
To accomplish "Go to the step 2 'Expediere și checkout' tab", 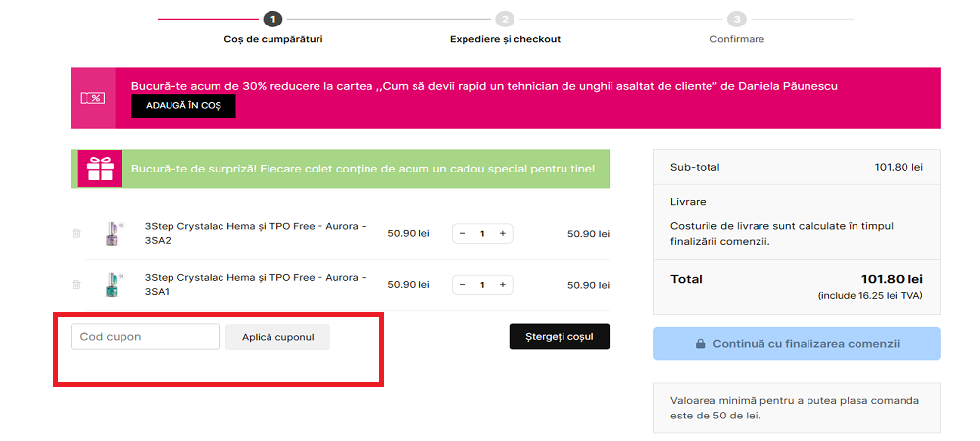I will (x=505, y=27).
